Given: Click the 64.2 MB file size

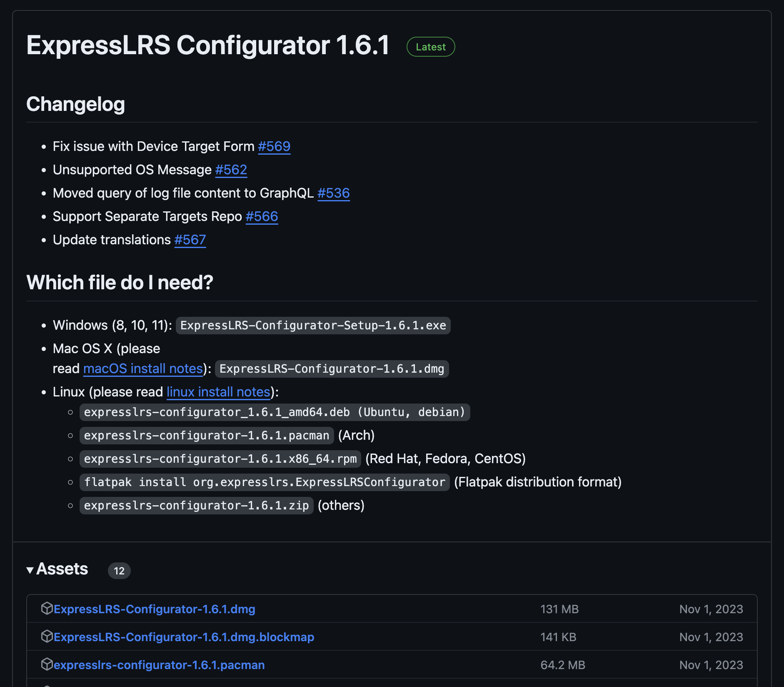Looking at the screenshot, I should tap(563, 665).
